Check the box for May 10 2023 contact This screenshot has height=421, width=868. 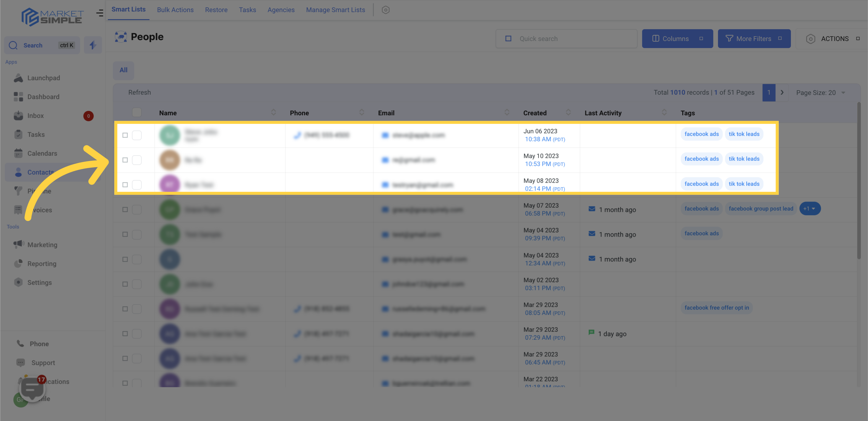pos(136,160)
